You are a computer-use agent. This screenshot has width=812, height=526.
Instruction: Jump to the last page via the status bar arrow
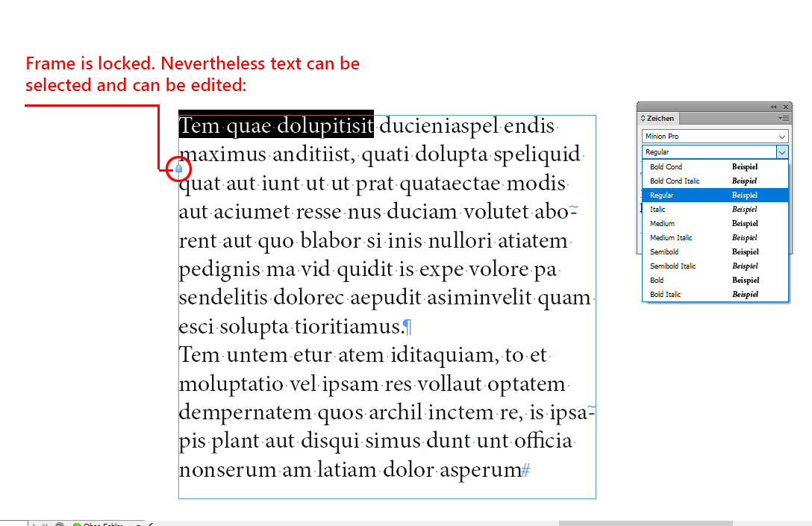pyautogui.click(x=46, y=523)
